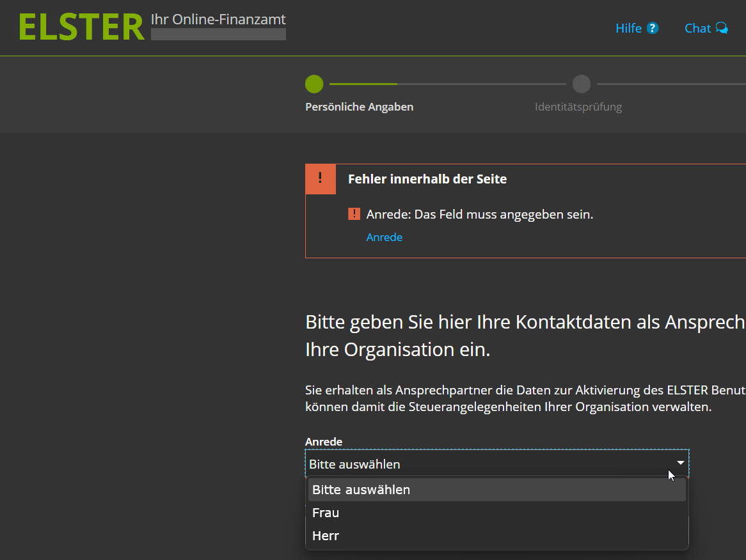Click the green progress line between steps
This screenshot has height=560, width=746.
tap(363, 84)
